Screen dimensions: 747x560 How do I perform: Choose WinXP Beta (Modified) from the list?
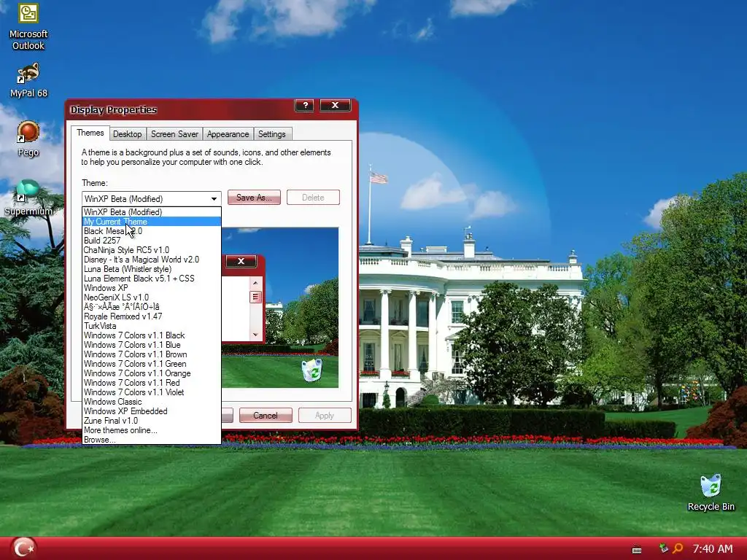(152, 212)
